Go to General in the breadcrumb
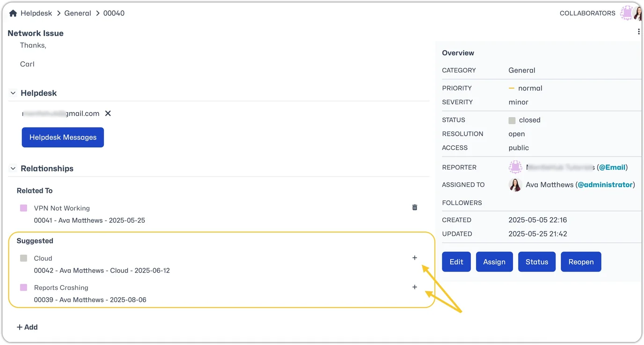 78,13
